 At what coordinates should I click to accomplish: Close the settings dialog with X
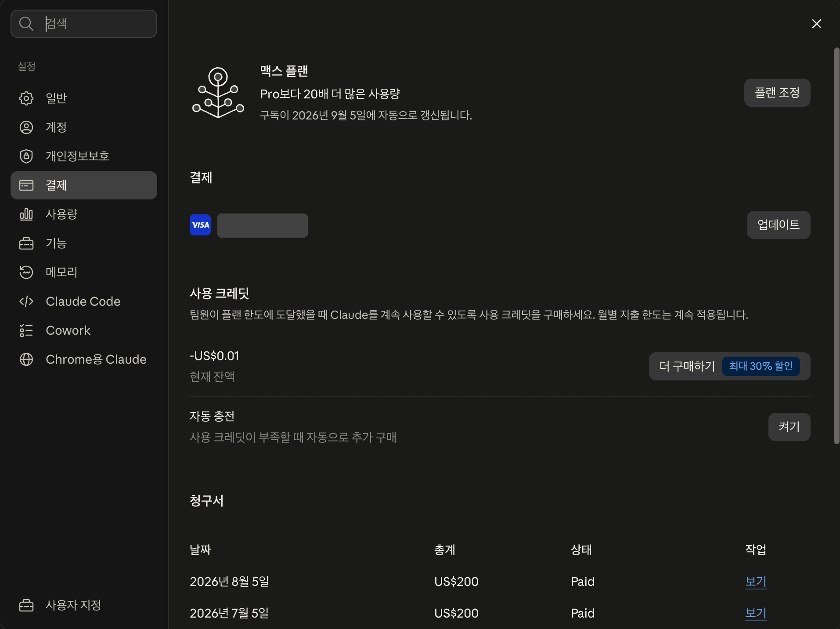(x=817, y=24)
